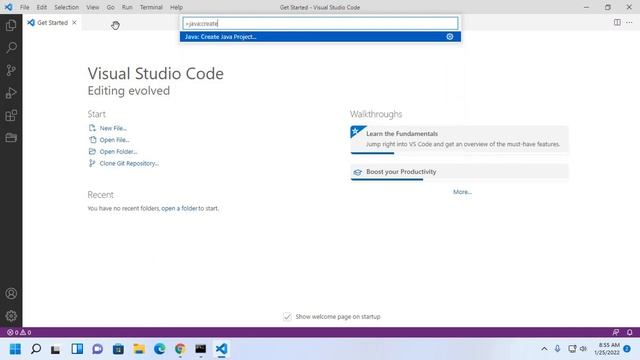The width and height of the screenshot is (640, 360).
Task: Open the Chat taskbar icon
Action: point(97,349)
